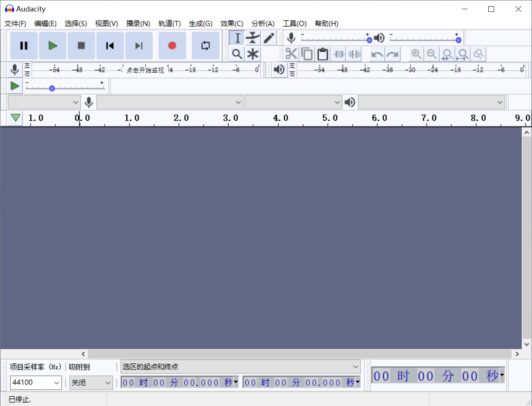Click the Zoom In magnifier icon
532x406 pixels.
[x=416, y=54]
